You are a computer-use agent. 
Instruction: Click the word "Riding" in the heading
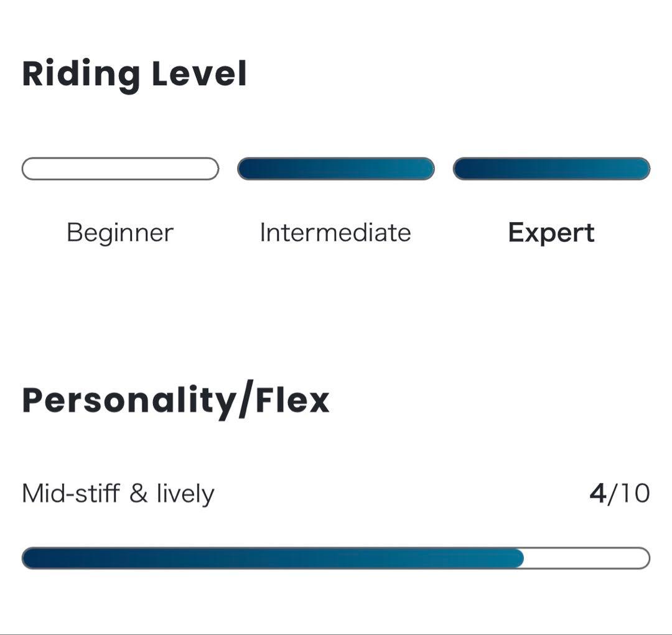[81, 75]
